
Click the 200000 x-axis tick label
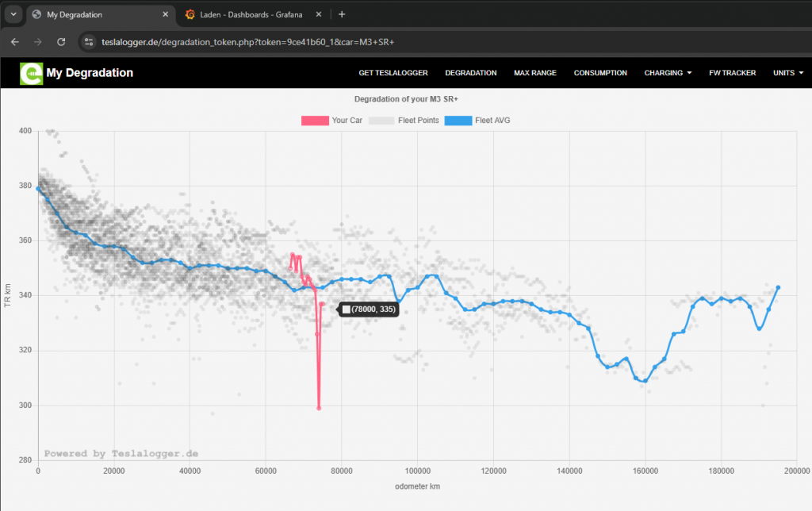797,471
